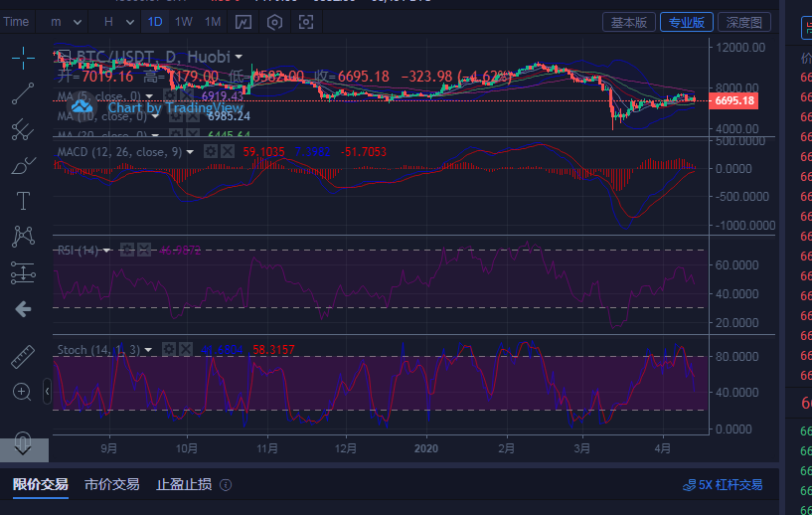This screenshot has width=812, height=515.
Task: Select the zoom in tool
Action: (x=22, y=392)
